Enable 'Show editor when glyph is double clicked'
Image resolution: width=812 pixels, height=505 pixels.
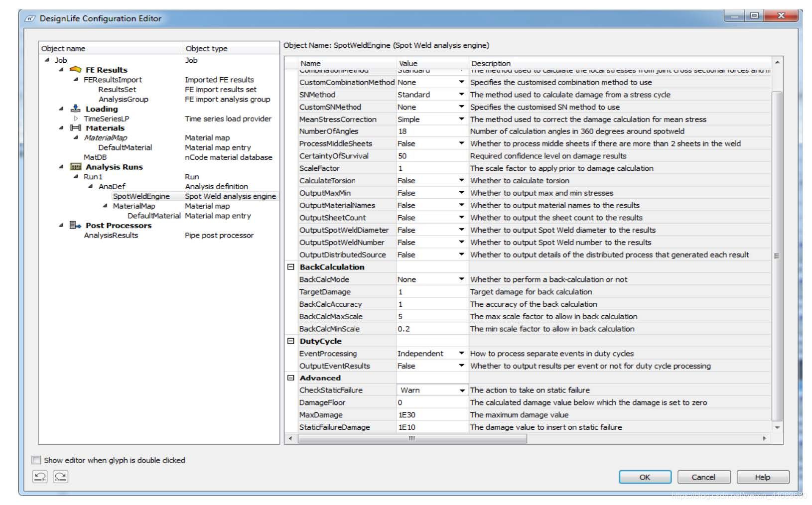tap(35, 460)
